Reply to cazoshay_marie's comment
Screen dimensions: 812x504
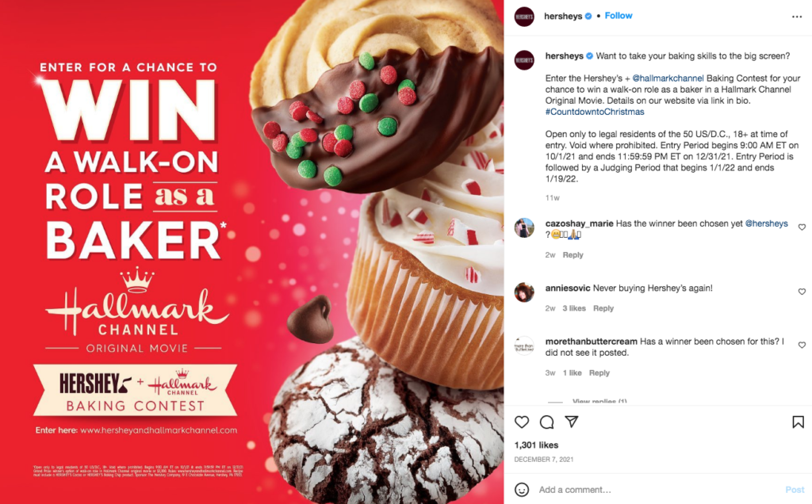click(x=573, y=254)
